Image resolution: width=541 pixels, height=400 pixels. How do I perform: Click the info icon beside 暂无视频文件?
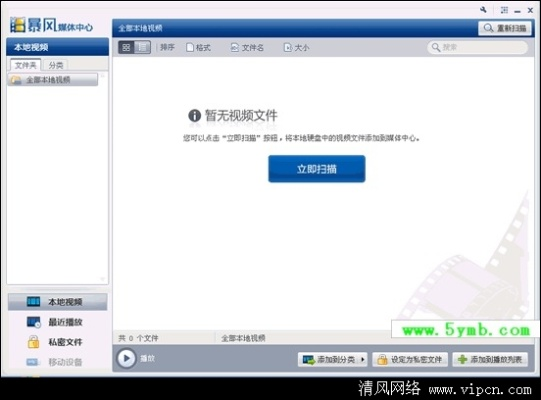(195, 115)
